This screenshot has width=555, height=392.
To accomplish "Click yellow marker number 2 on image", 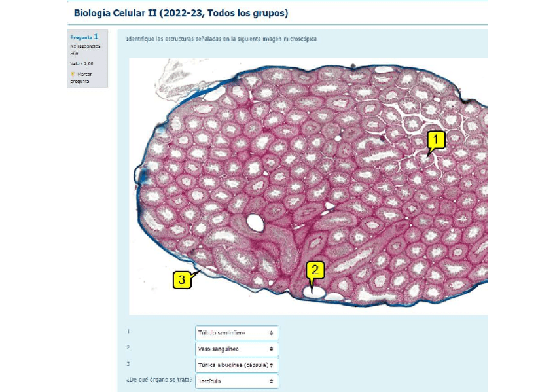I will (315, 270).
